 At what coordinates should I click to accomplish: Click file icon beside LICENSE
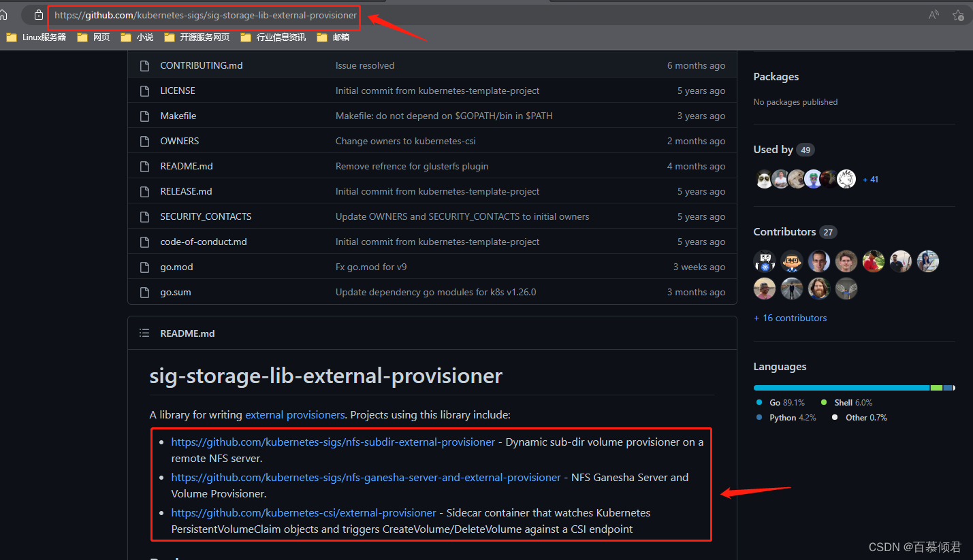pos(144,91)
